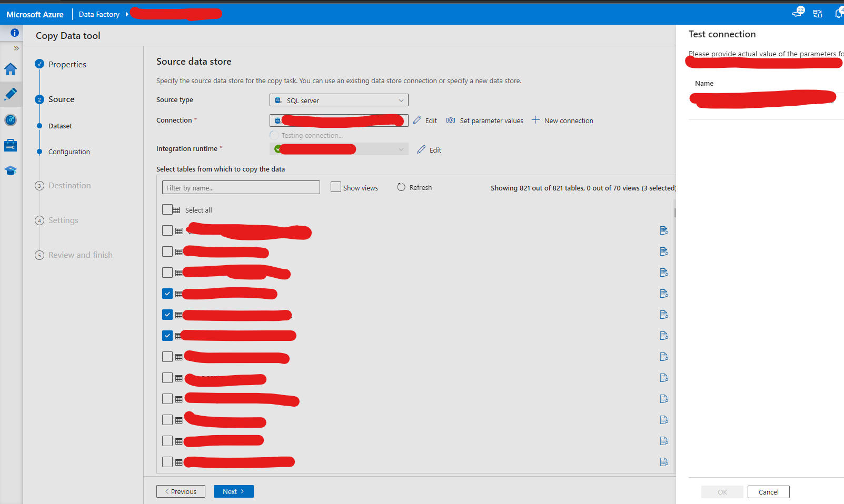
Task: Open the Source type SQL server dropdown
Action: coord(339,100)
